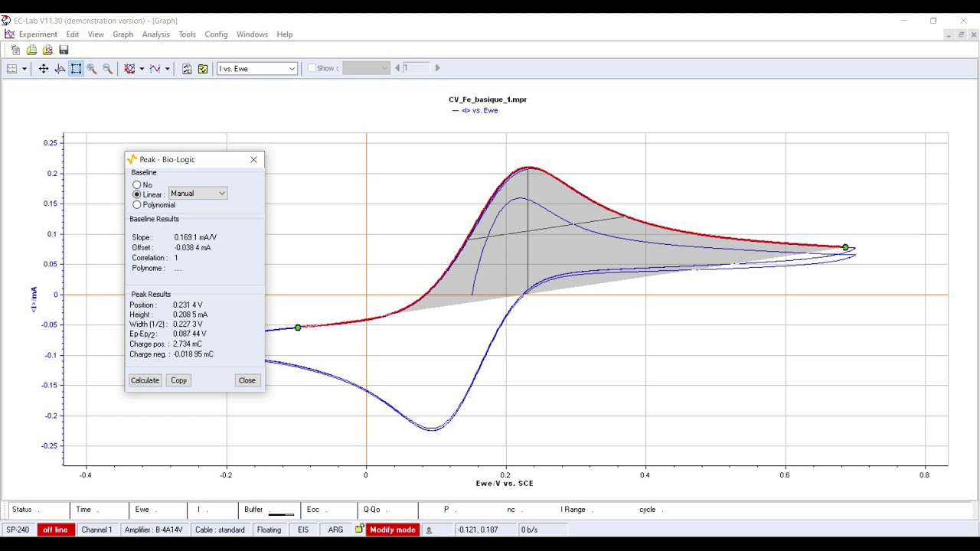Click the red analysis/fit tool icon
Viewport: 980px width, 551px height.
(x=129, y=69)
